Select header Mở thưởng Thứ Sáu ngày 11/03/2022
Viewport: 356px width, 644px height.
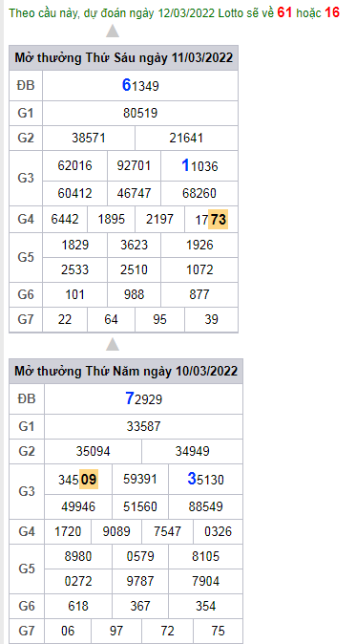123,57
